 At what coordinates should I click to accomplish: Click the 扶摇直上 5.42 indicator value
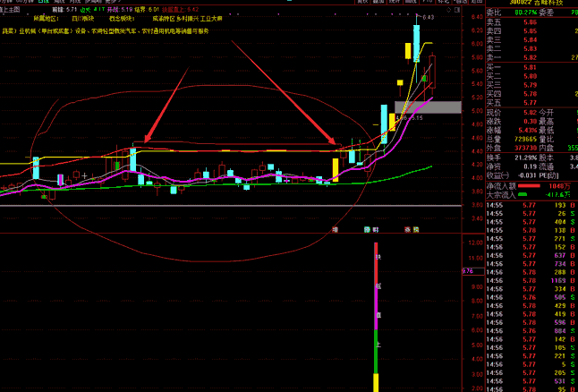[180, 10]
